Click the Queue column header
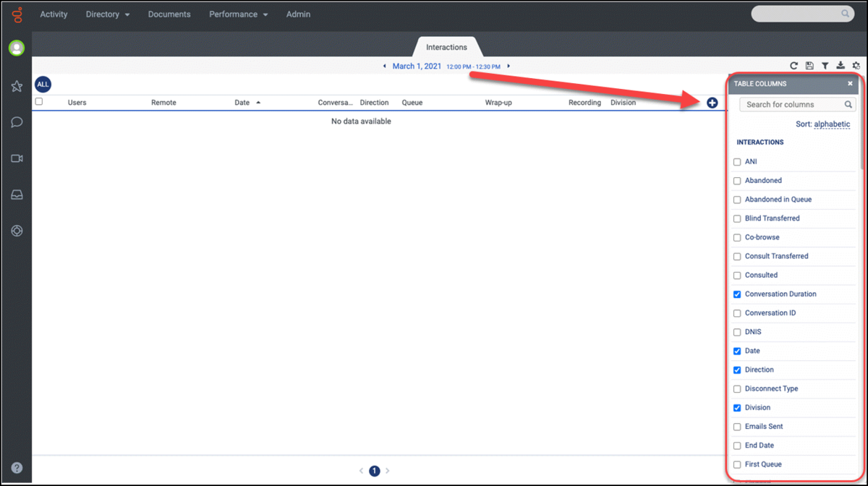The width and height of the screenshot is (868, 486). [412, 103]
